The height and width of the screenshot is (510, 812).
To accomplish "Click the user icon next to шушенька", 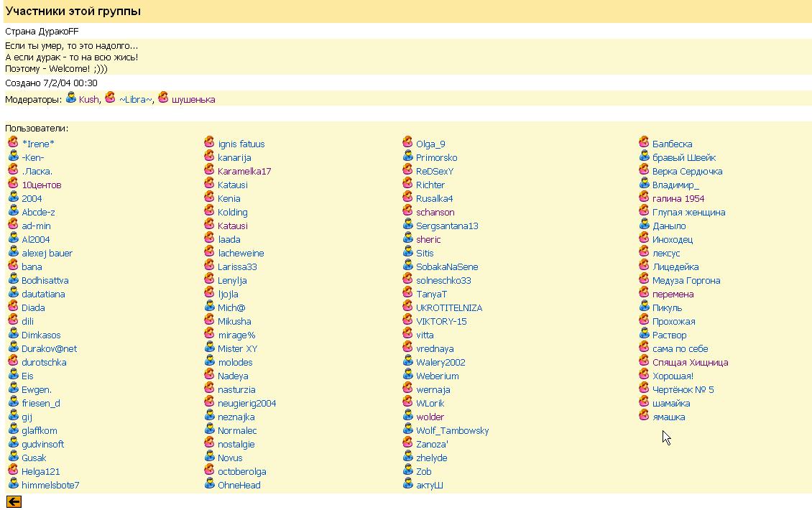I will [x=163, y=98].
